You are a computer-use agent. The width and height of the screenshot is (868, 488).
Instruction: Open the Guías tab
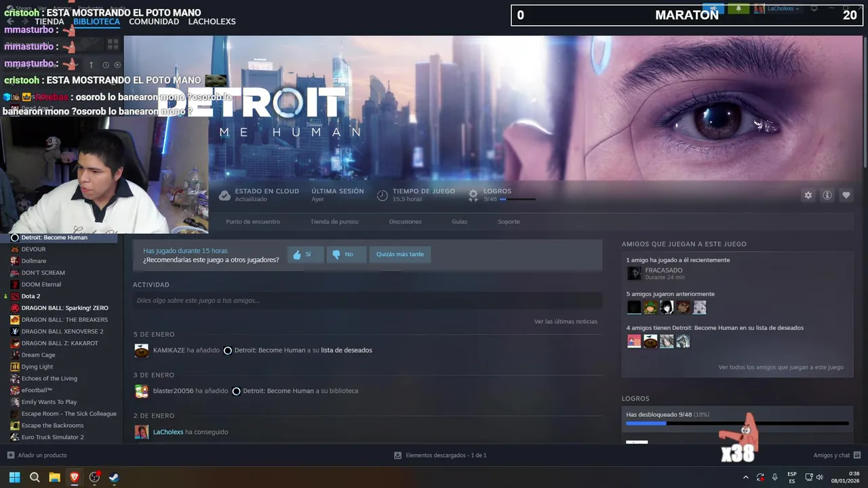[x=460, y=222]
